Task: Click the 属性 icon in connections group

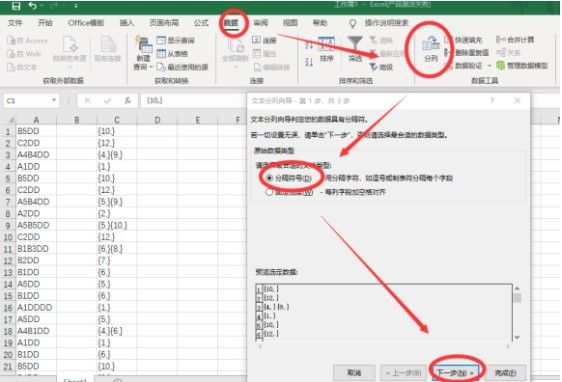Action: 257,54
